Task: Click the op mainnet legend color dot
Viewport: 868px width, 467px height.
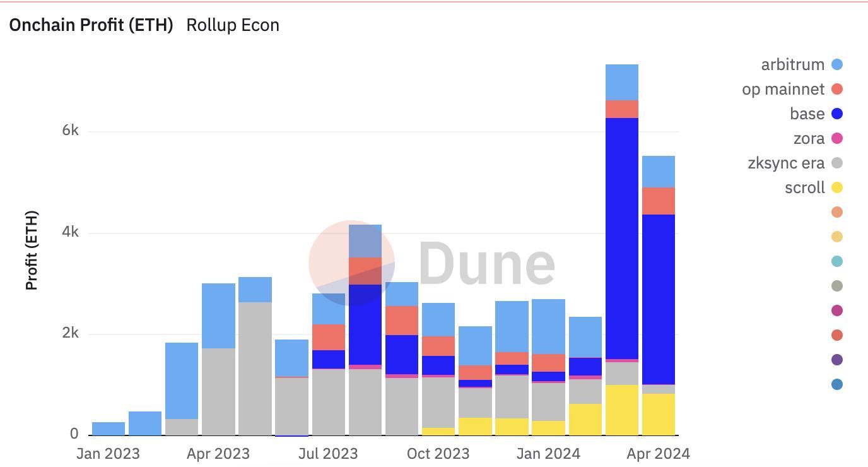Action: click(x=836, y=89)
